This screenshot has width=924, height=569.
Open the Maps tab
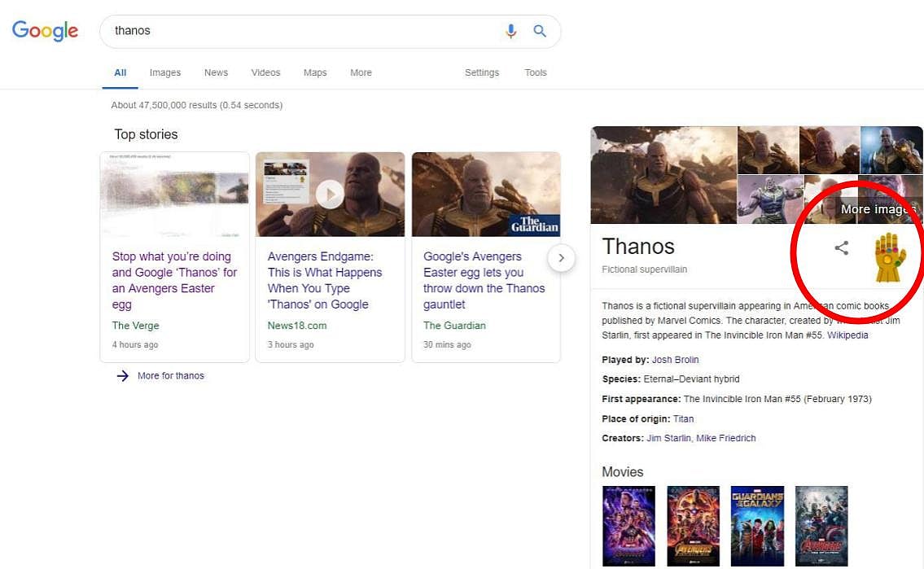click(x=315, y=72)
